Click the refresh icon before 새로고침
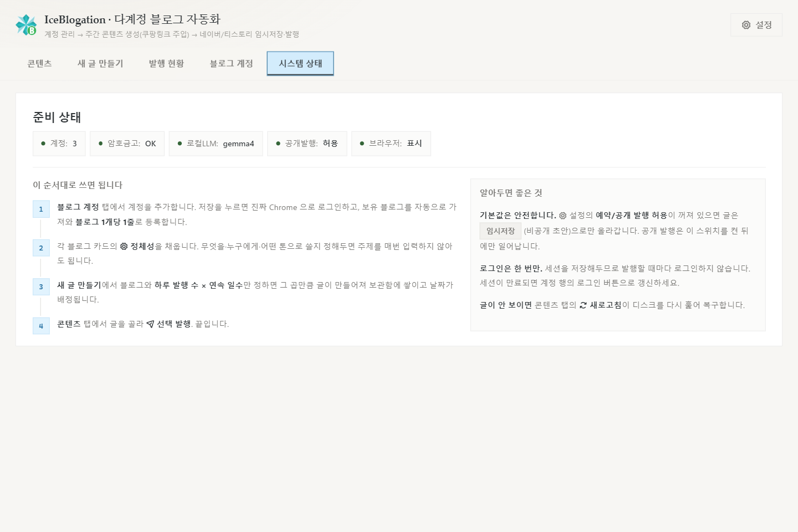The height and width of the screenshot is (532, 798). point(583,305)
